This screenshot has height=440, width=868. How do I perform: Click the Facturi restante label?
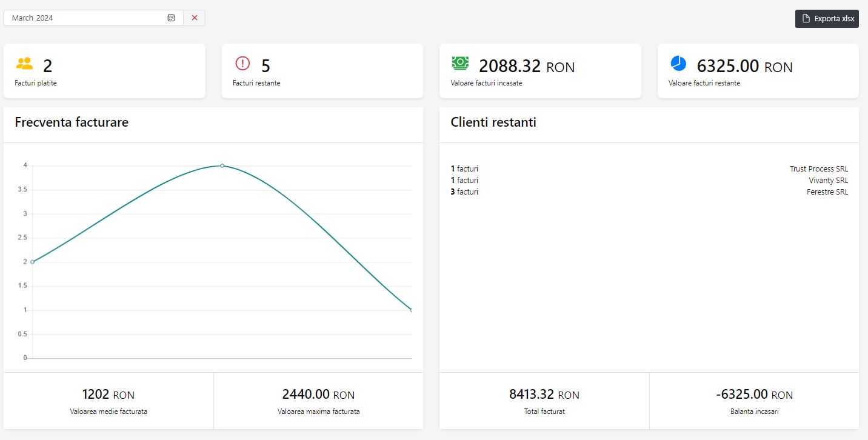pos(256,83)
